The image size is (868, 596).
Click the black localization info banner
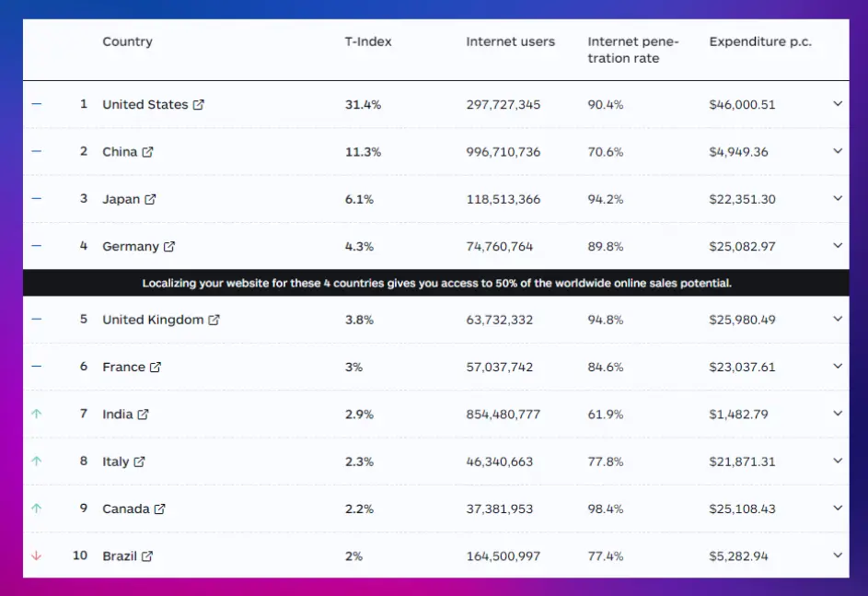(436, 283)
